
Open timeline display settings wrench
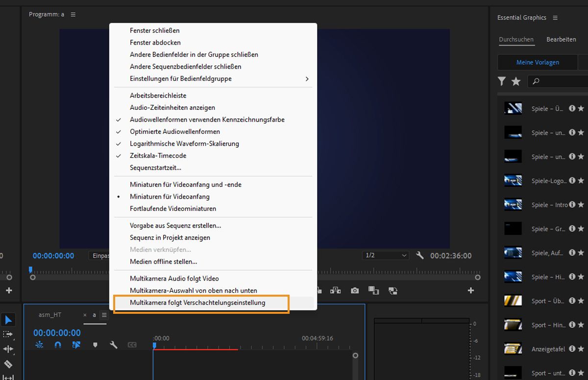point(114,345)
